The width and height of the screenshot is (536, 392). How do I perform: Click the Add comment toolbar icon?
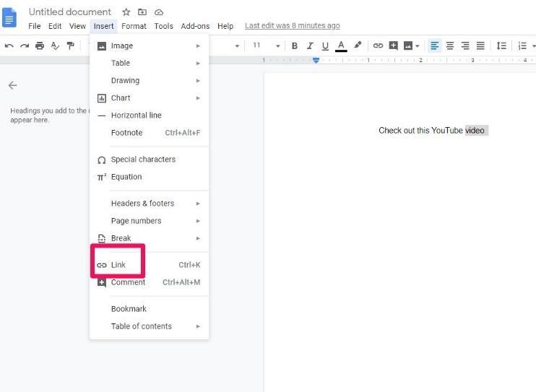tap(394, 45)
